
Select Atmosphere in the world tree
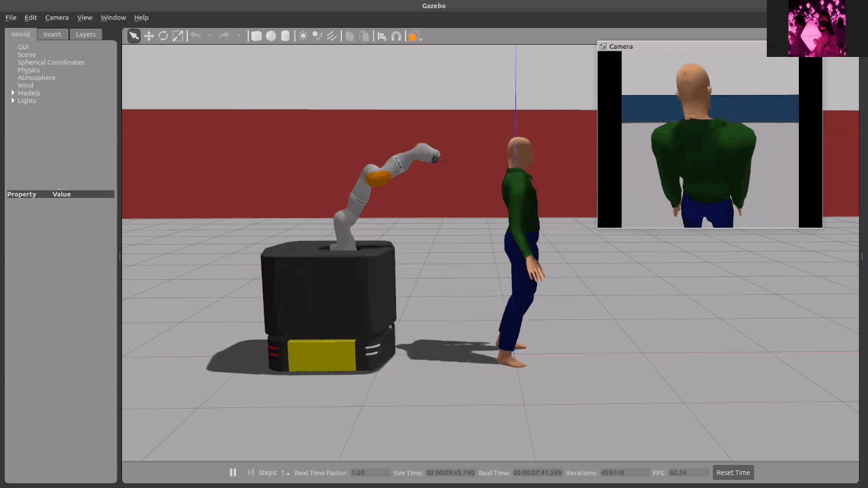pos(37,77)
